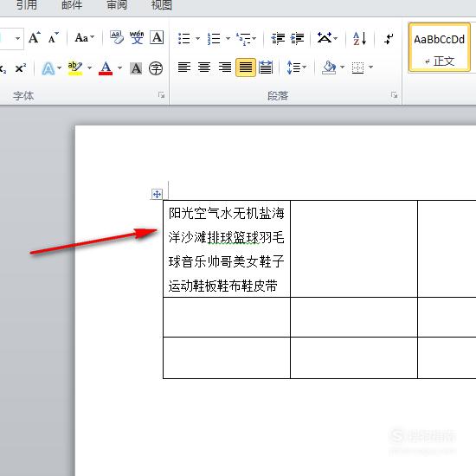The height and width of the screenshot is (476, 476).
Task: Click the Character Border icon
Action: coord(157,38)
